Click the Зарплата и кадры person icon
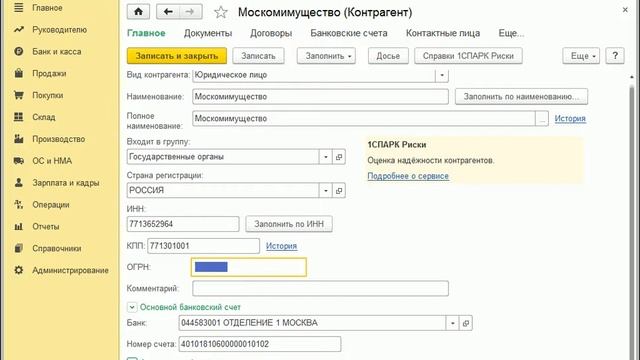 (18, 182)
